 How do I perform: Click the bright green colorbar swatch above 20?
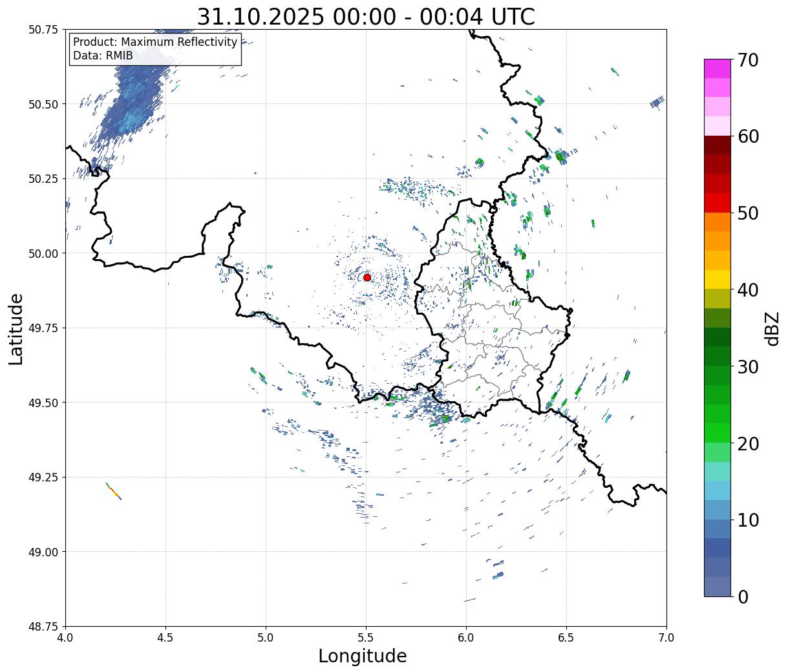pos(718,433)
